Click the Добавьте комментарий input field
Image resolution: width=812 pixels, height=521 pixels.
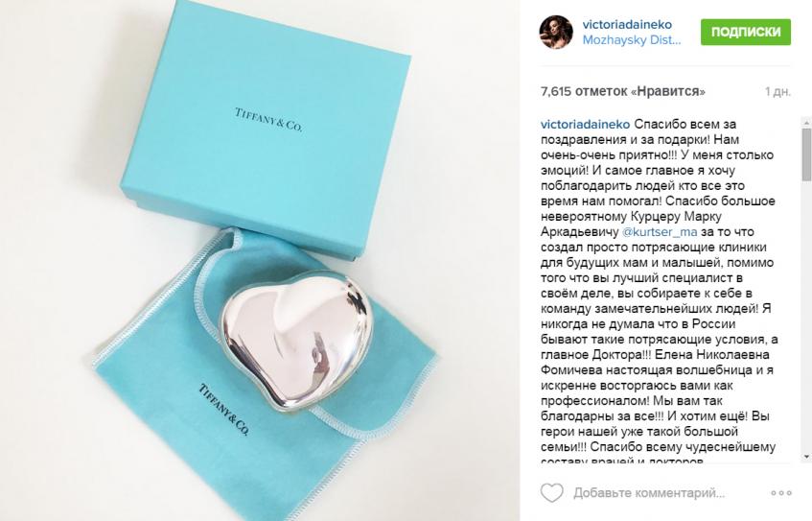pos(649,492)
